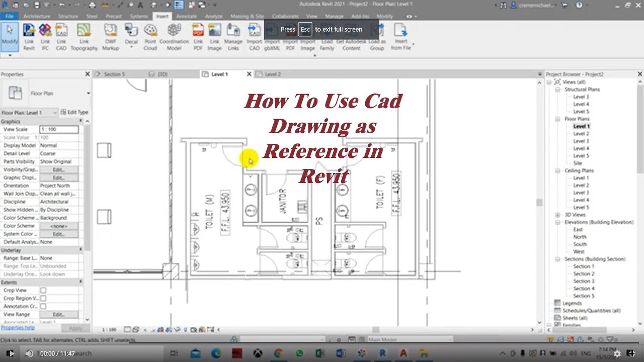The image size is (644, 362).
Task: Open Manage Links tool
Action: pyautogui.click(x=233, y=37)
